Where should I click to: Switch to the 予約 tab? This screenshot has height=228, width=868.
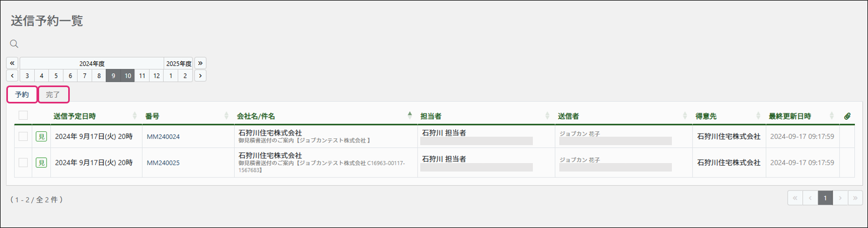pyautogui.click(x=22, y=95)
